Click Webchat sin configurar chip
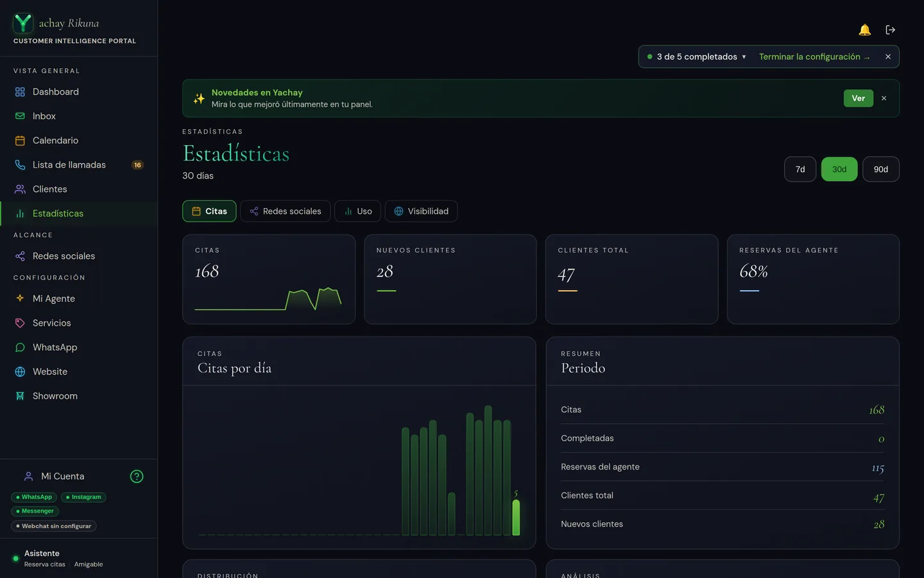The height and width of the screenshot is (578, 924). point(53,526)
